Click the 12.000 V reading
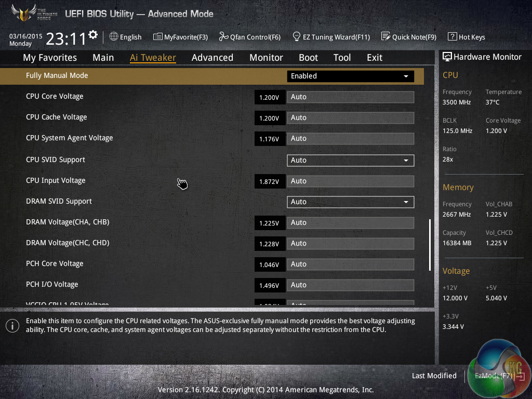Viewport: 532px width, 399px height. [x=455, y=298]
